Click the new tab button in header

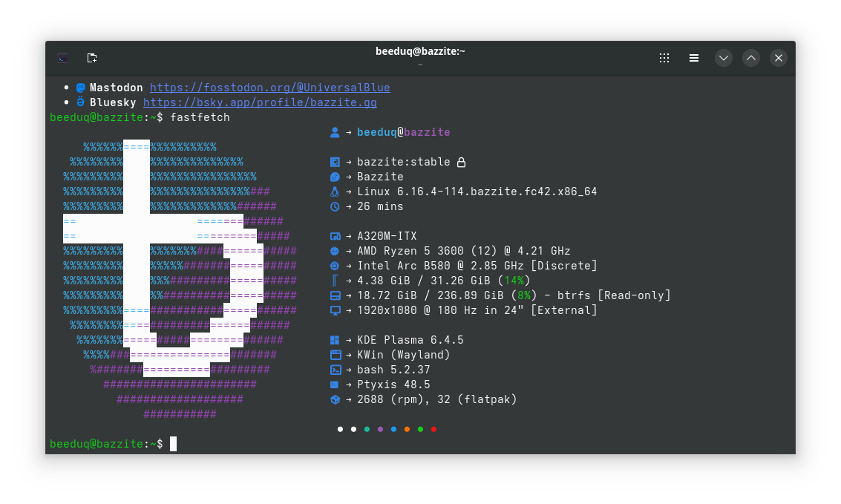tap(92, 58)
